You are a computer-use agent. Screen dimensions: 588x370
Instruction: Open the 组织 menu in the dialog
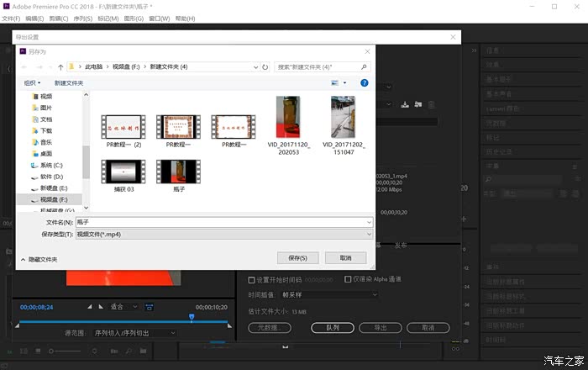(x=32, y=83)
